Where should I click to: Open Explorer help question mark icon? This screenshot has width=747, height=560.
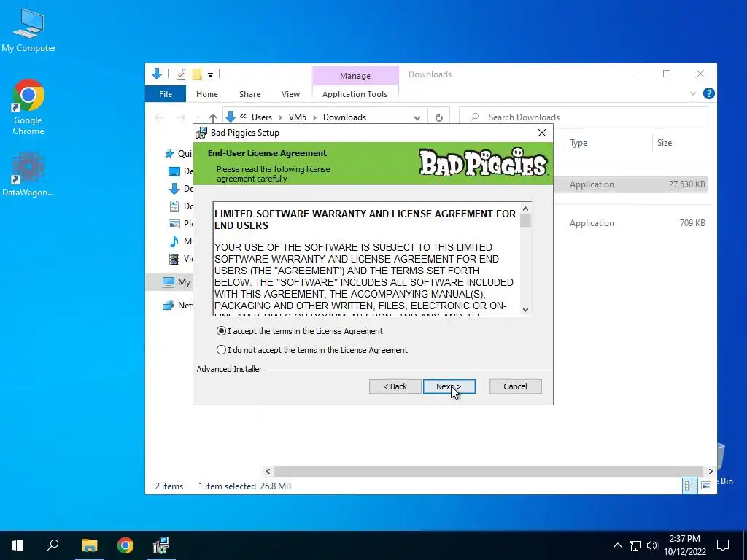(708, 94)
